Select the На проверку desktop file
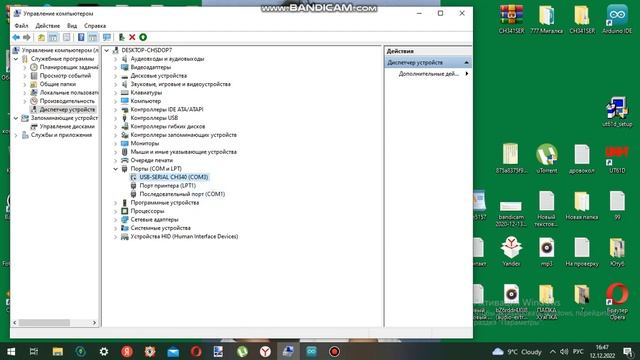Image resolution: width=640 pixels, height=360 pixels. tap(582, 252)
